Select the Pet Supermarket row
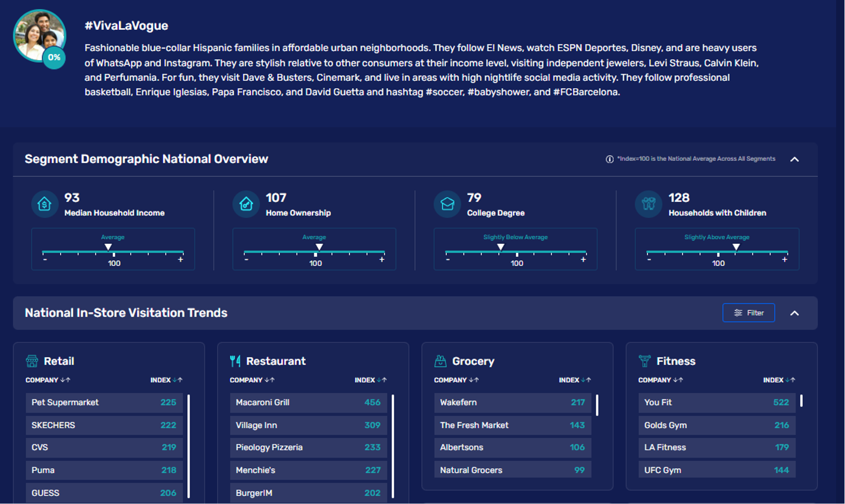Screen dimensions: 845x504 (x=104, y=402)
